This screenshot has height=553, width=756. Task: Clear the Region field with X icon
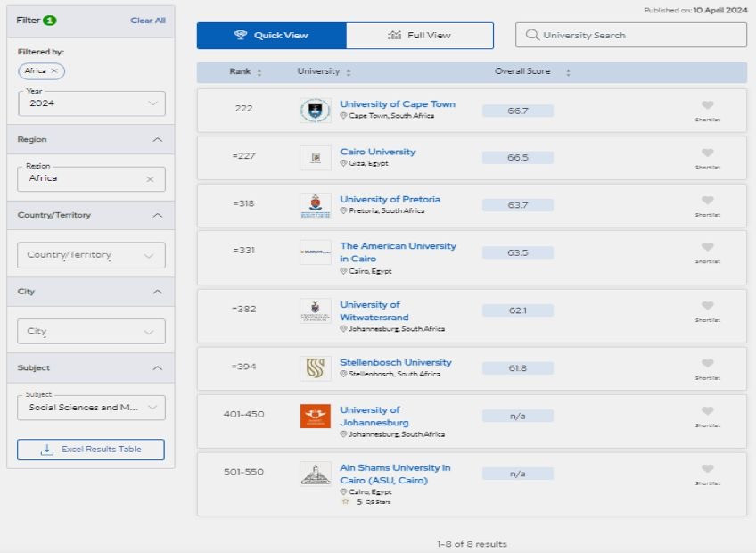[x=150, y=179]
